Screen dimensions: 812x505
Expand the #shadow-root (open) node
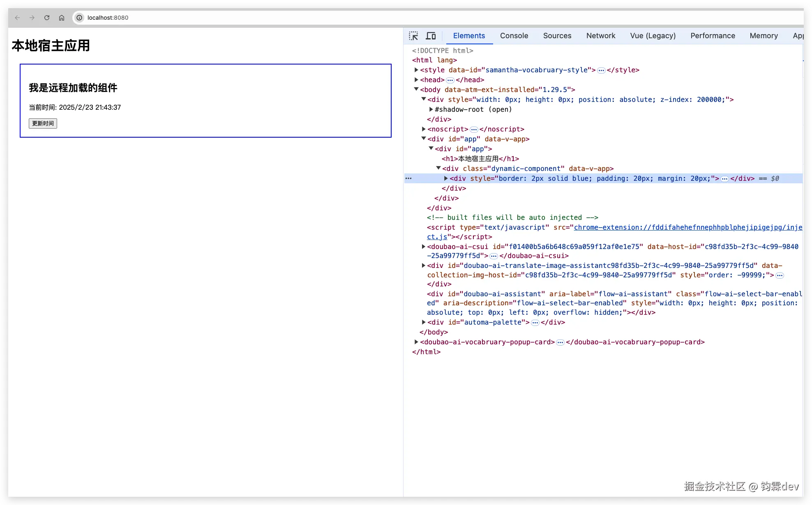point(431,109)
